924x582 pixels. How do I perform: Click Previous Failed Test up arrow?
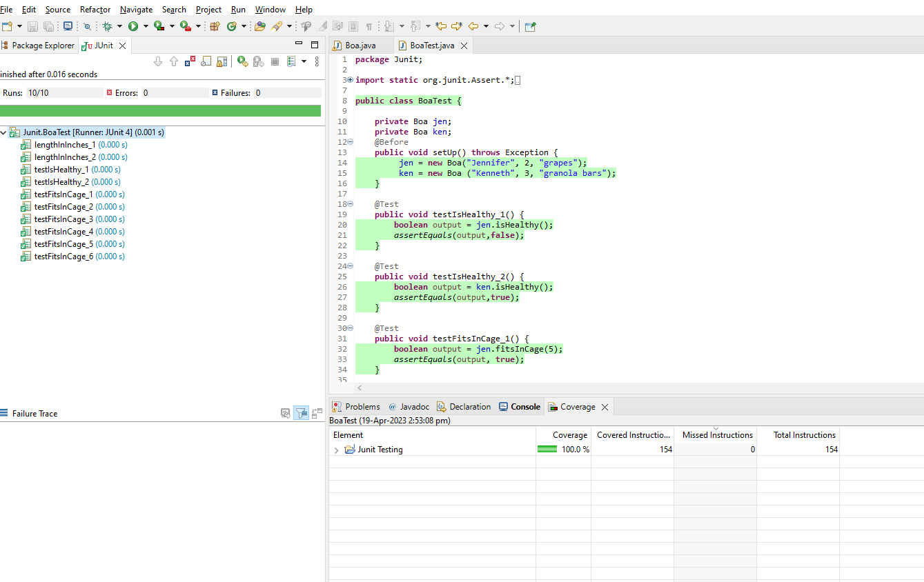tap(174, 61)
